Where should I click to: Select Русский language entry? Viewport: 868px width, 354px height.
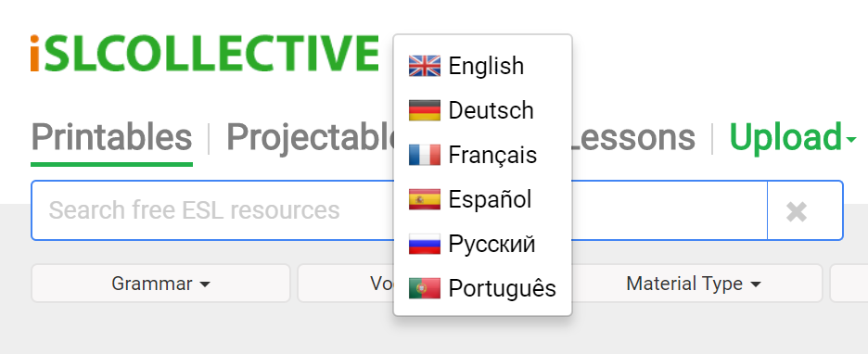[482, 244]
